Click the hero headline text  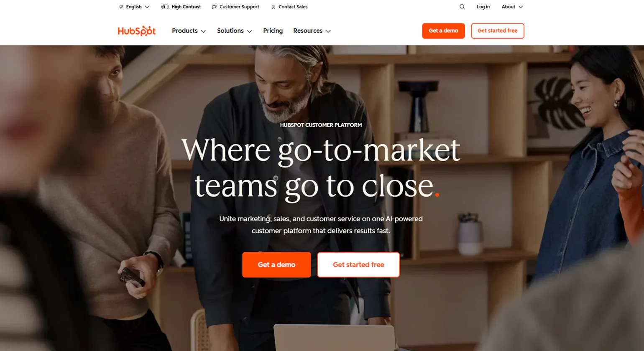pyautogui.click(x=321, y=168)
